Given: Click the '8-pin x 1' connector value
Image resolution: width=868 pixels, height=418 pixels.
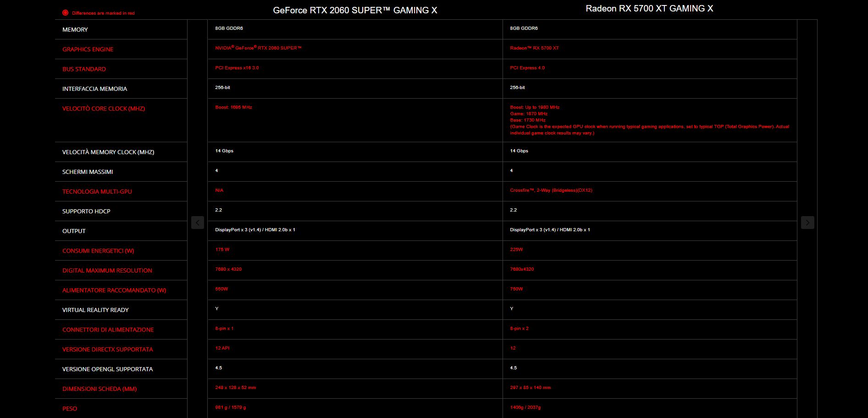Looking at the screenshot, I should point(224,328).
